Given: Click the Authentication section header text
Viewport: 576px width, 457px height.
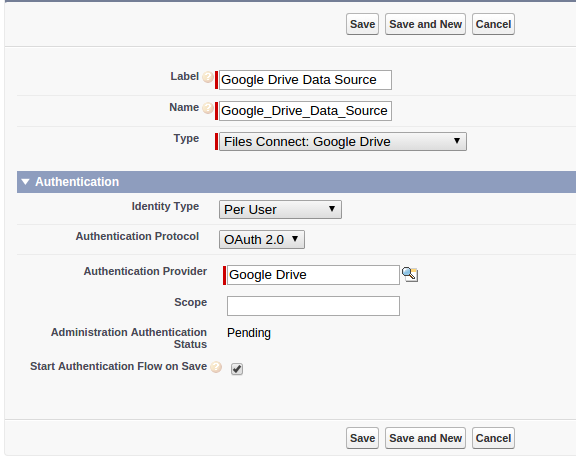Looking at the screenshot, I should click(77, 182).
